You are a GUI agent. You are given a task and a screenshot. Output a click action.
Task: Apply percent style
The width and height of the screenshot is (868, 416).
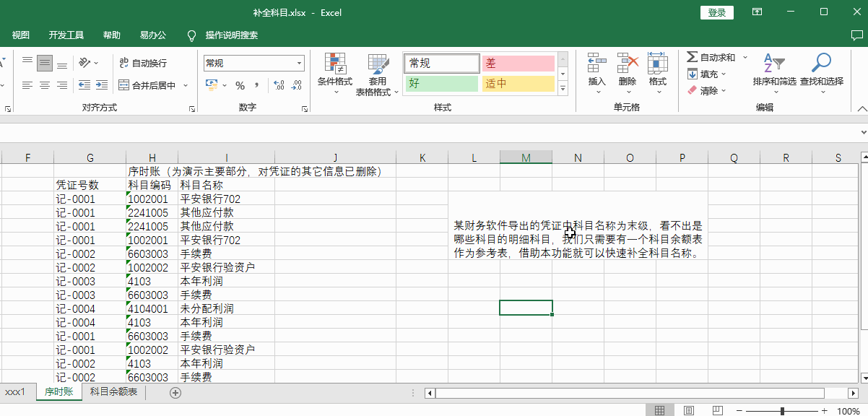coord(240,85)
